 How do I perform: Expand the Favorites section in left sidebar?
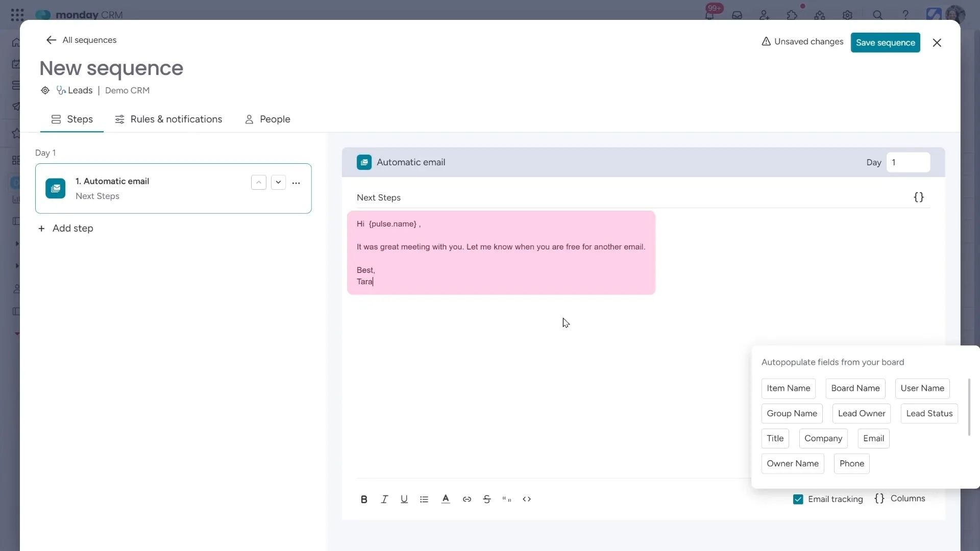click(x=17, y=134)
